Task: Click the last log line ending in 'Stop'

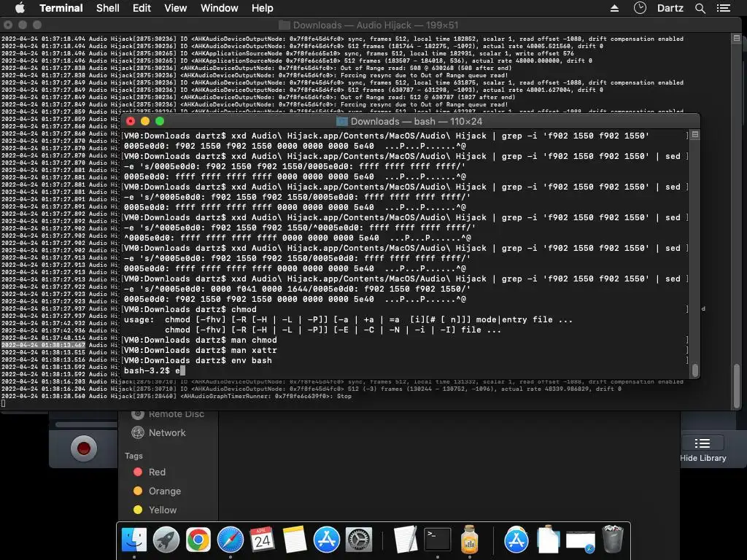Action: click(x=177, y=396)
